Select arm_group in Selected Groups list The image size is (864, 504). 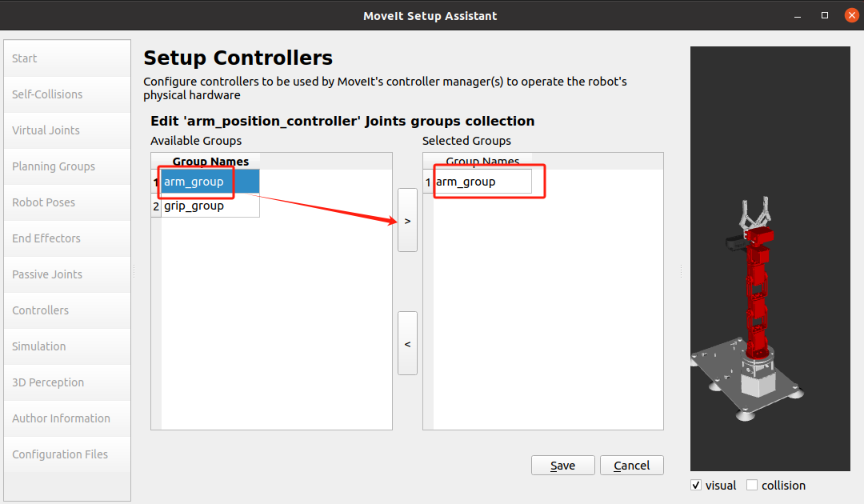tap(482, 182)
